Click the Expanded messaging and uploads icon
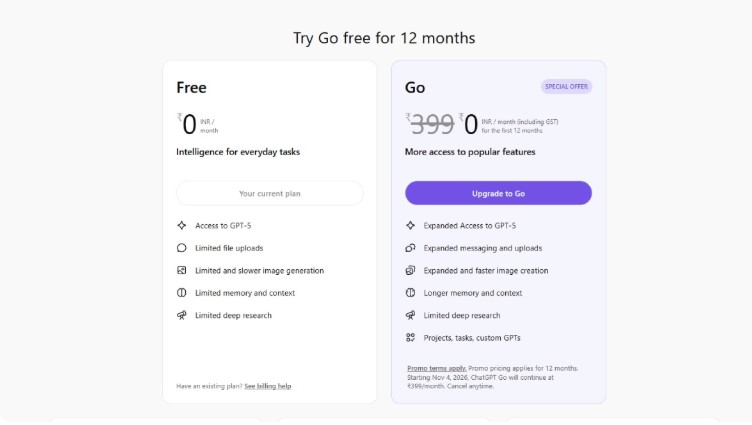 (x=410, y=248)
